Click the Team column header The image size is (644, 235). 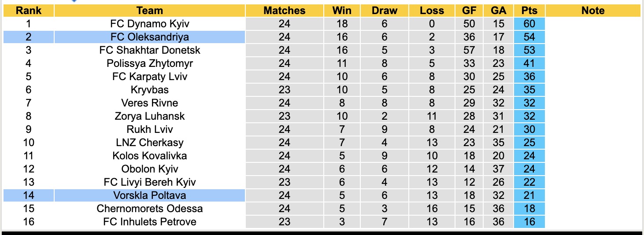150,11
